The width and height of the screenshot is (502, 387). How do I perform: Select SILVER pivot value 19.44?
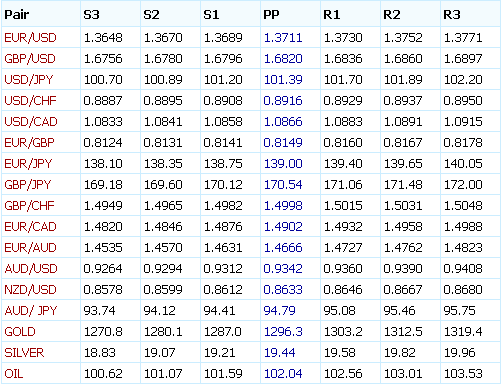coord(279,353)
